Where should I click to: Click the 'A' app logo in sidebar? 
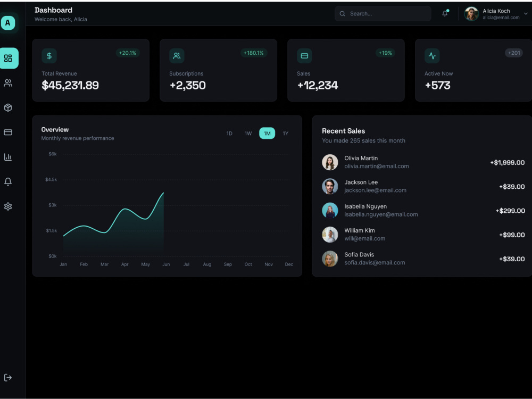point(8,23)
